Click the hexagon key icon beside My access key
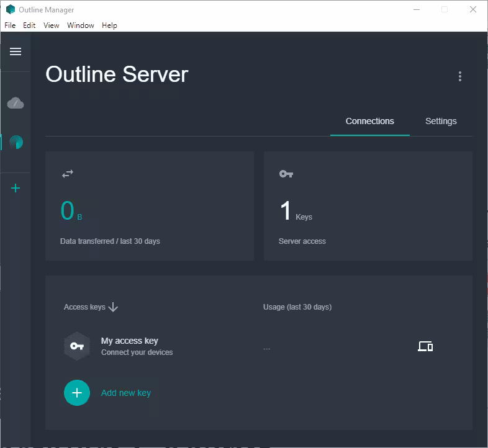This screenshot has height=448, width=488. pyautogui.click(x=77, y=346)
